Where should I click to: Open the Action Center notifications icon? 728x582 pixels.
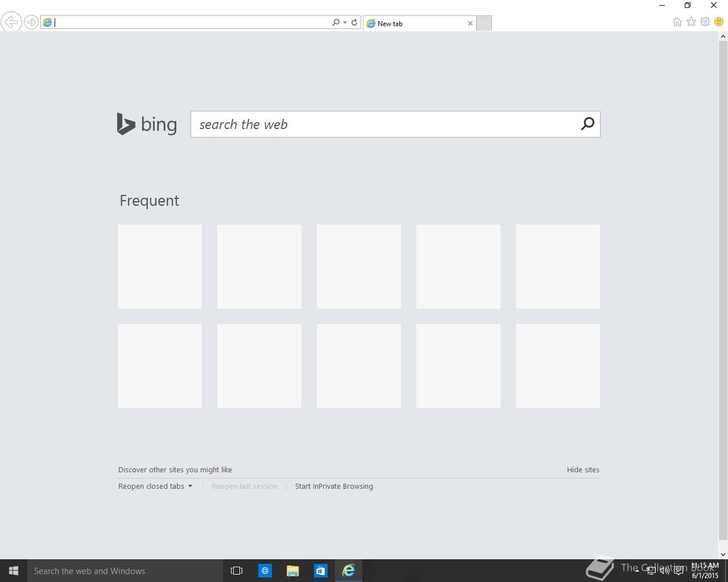tap(679, 571)
